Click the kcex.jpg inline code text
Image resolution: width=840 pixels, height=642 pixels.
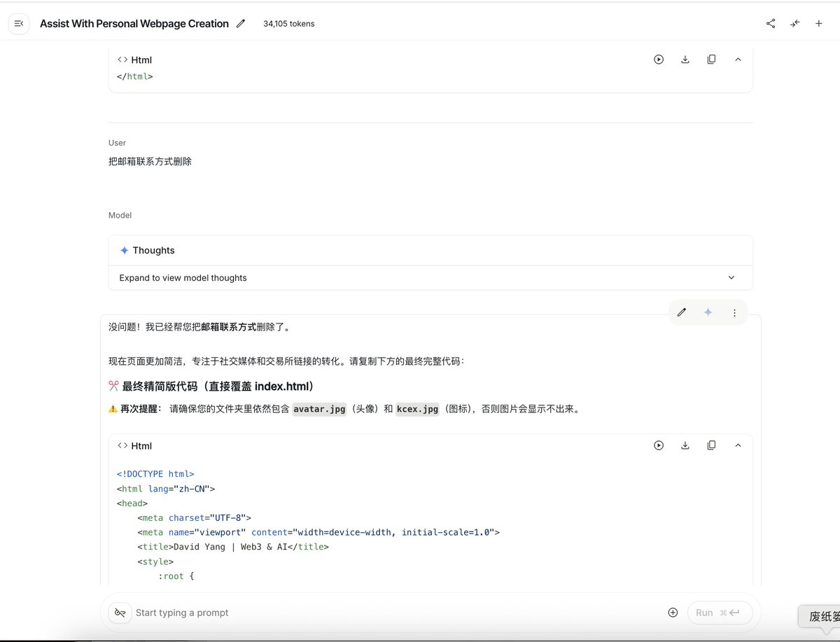[417, 410]
